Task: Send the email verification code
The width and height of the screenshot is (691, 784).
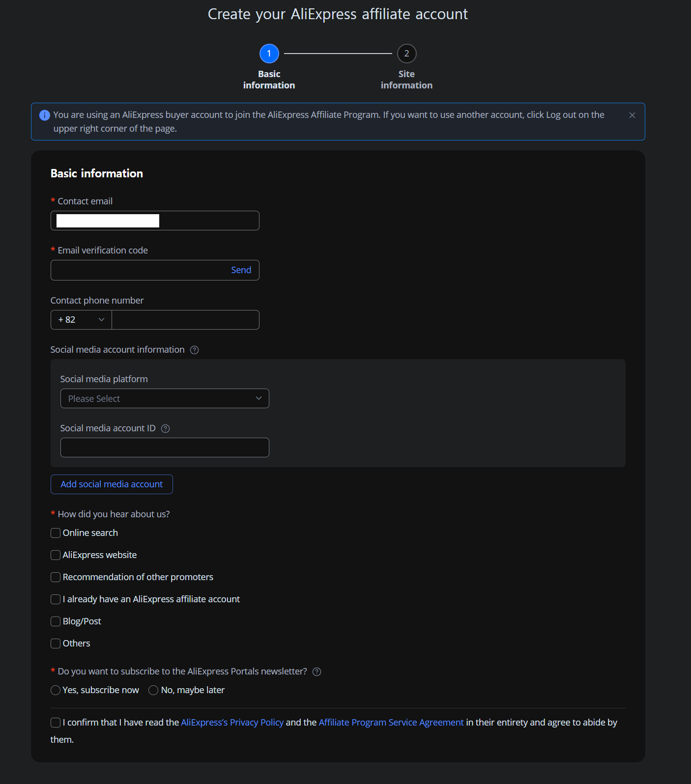Action: pyautogui.click(x=241, y=270)
